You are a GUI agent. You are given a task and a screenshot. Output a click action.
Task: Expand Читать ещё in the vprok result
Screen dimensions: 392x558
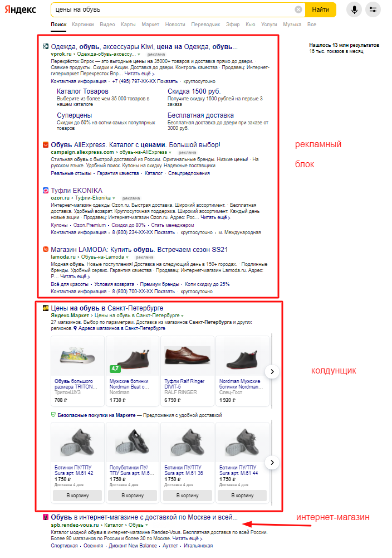(x=139, y=74)
